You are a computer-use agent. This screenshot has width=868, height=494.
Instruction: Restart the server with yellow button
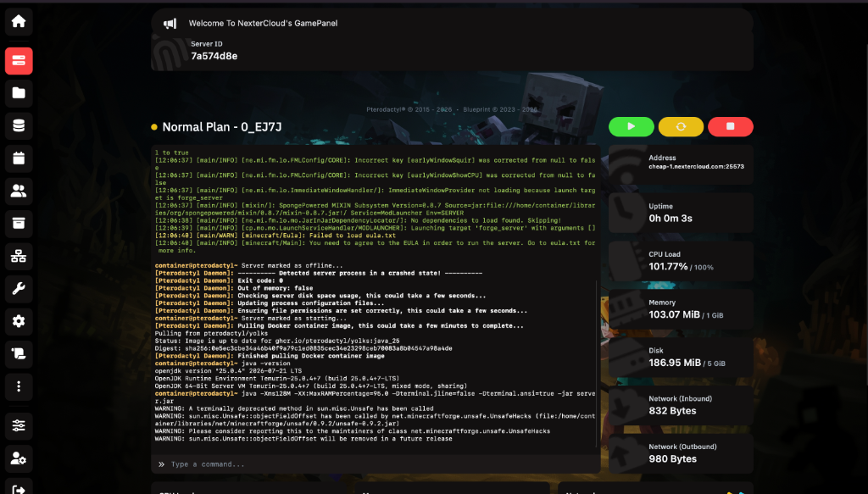coord(681,127)
